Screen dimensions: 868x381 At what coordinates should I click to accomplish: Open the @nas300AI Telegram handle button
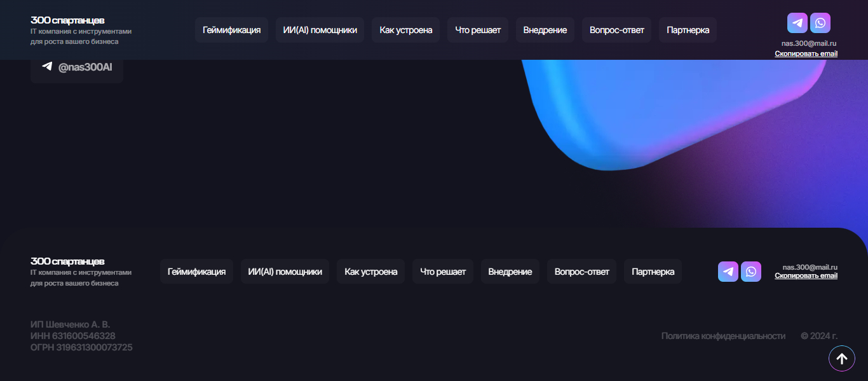(77, 67)
